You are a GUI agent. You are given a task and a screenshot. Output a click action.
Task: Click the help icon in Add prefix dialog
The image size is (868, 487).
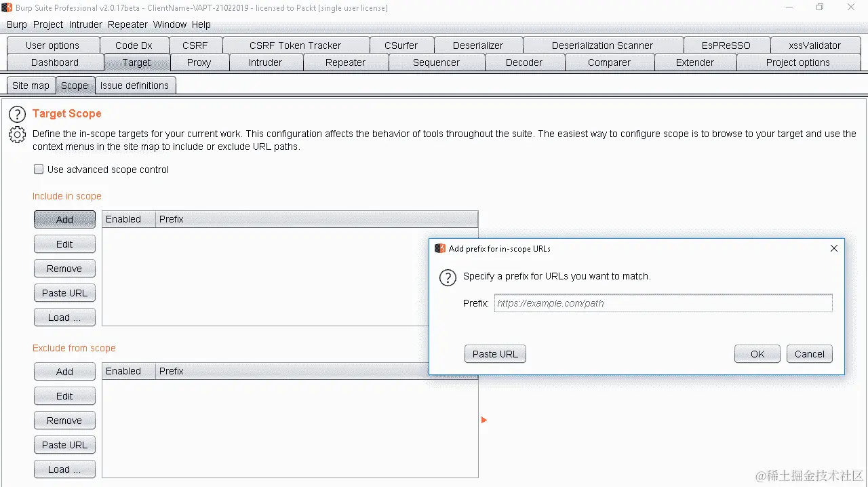pyautogui.click(x=448, y=277)
